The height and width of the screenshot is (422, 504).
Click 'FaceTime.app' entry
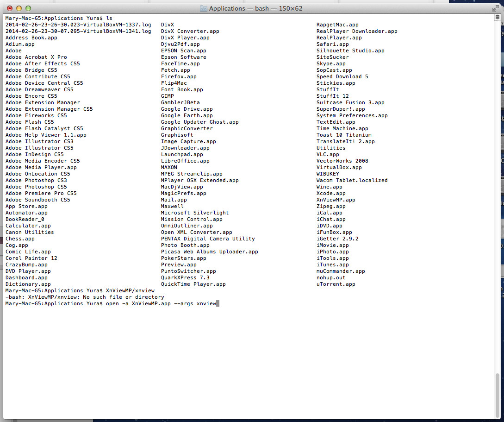click(180, 63)
